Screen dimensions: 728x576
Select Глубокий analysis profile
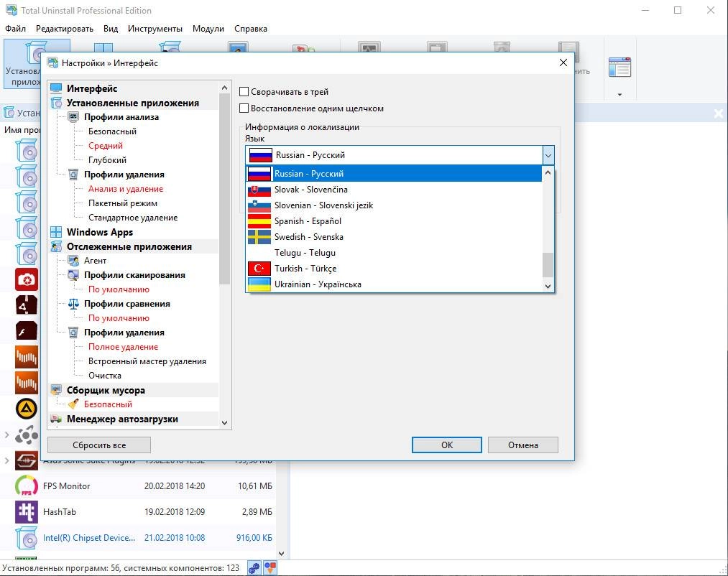click(x=107, y=160)
